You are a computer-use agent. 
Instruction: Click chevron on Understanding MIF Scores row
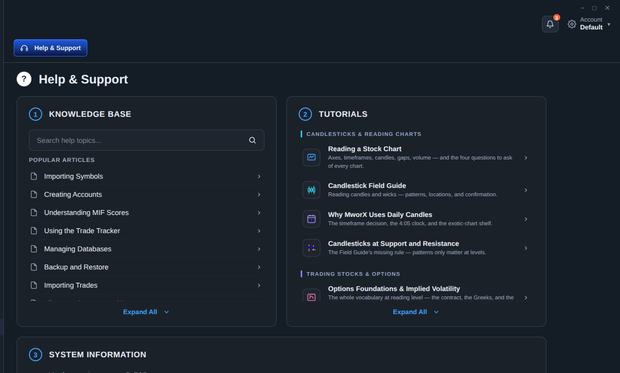[x=259, y=213]
